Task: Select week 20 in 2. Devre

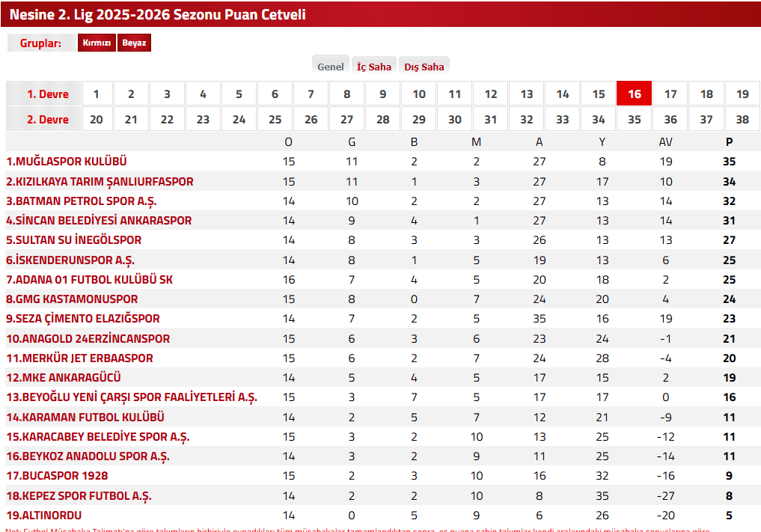Action: point(96,120)
